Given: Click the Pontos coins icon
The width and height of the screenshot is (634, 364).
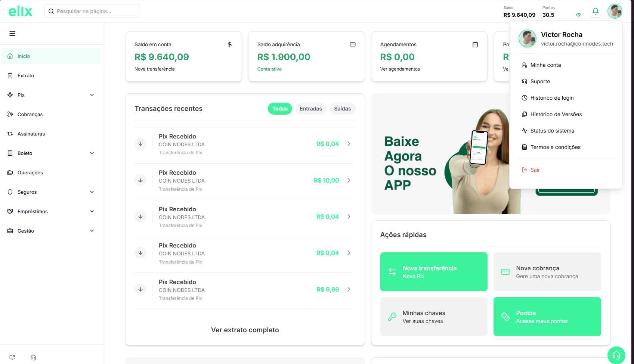Looking at the screenshot, I should point(505,317).
